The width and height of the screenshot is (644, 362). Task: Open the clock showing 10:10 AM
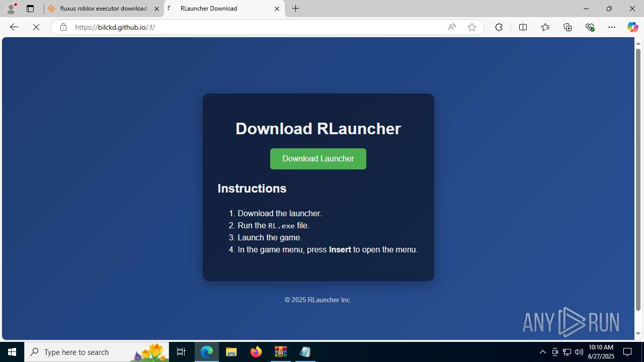[601, 352]
